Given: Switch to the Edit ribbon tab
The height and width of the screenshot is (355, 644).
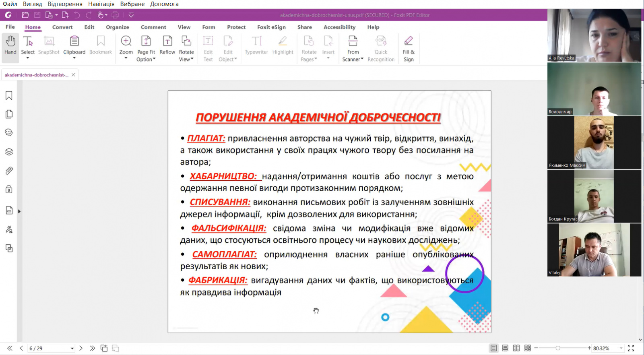Looking at the screenshot, I should 89,27.
